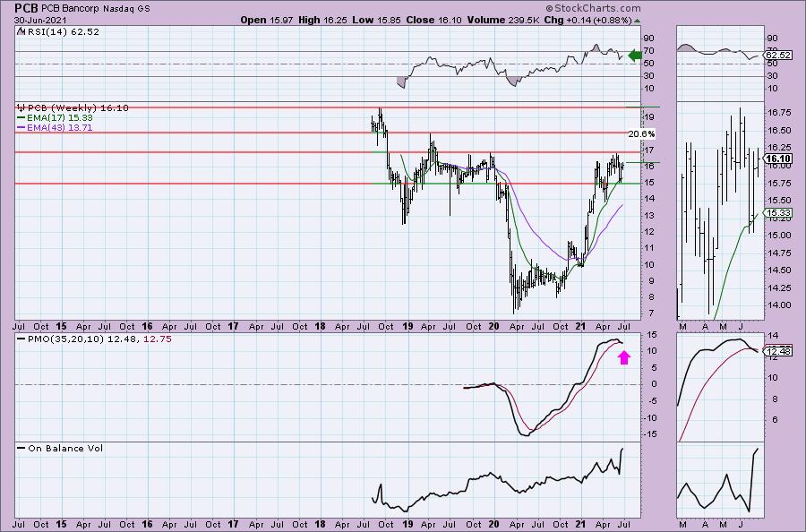Click the PMO(35,20,10) indicator legend label
This screenshot has height=532, width=806.
pos(65,339)
